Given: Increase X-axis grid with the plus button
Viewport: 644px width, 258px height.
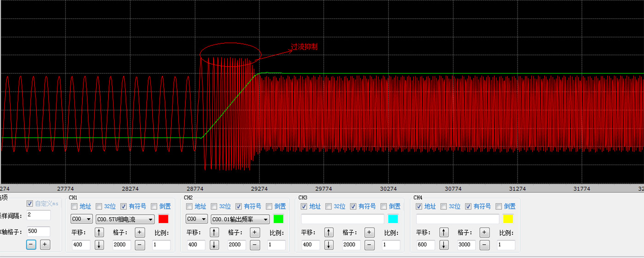Looking at the screenshot, I should point(45,244).
